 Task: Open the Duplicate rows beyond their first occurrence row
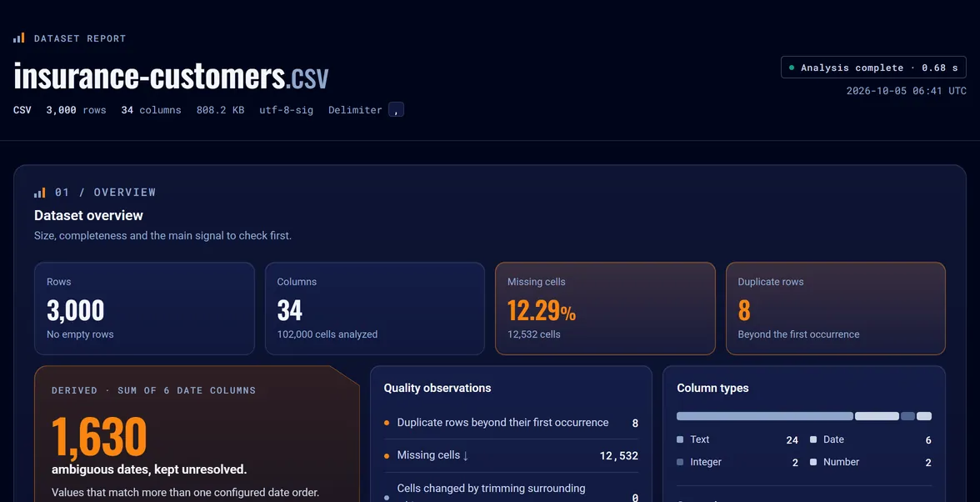tap(511, 424)
